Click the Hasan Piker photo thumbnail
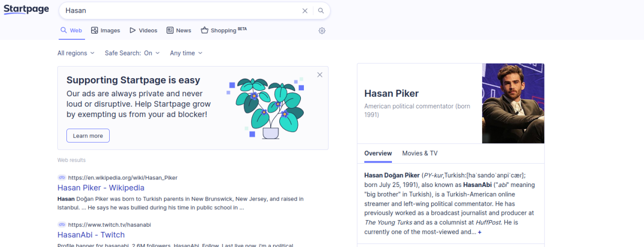 pos(513,103)
